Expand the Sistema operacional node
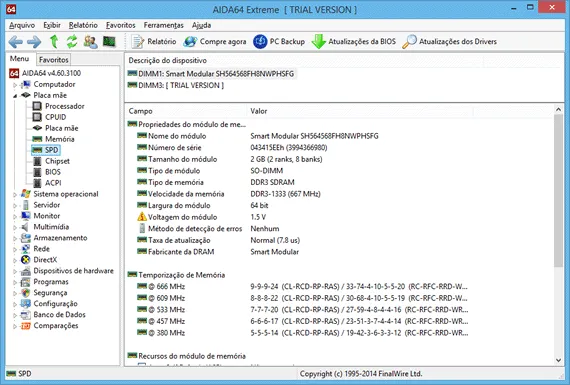570x385 pixels. tap(15, 195)
